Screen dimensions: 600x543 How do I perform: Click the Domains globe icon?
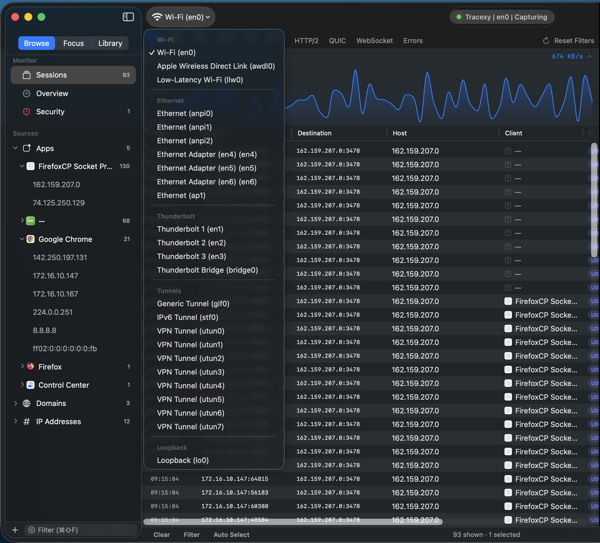[26, 403]
